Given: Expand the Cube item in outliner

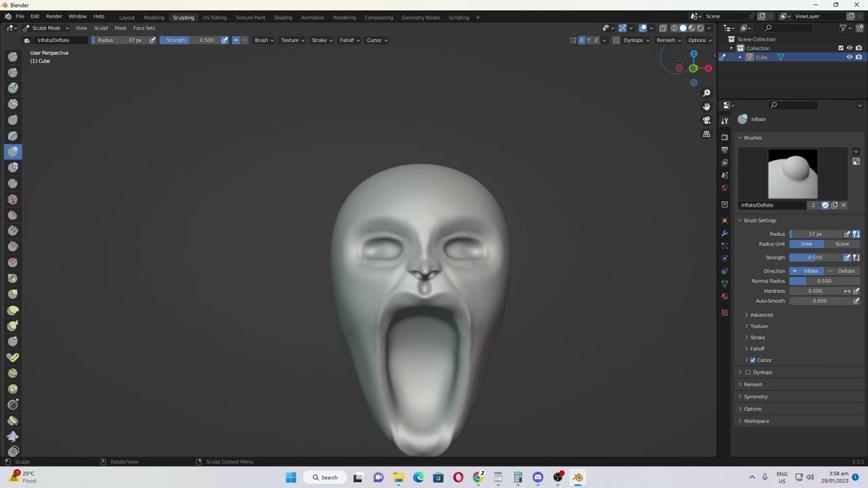Looking at the screenshot, I should [740, 58].
